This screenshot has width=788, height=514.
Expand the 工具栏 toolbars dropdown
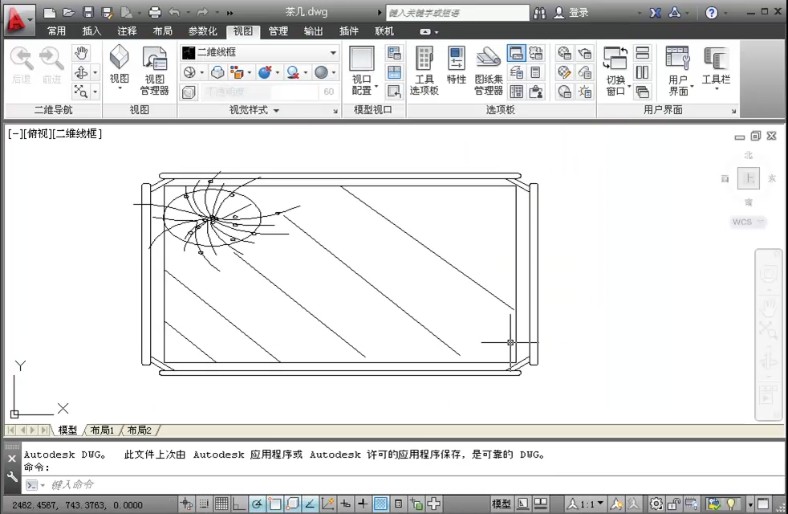(x=716, y=68)
